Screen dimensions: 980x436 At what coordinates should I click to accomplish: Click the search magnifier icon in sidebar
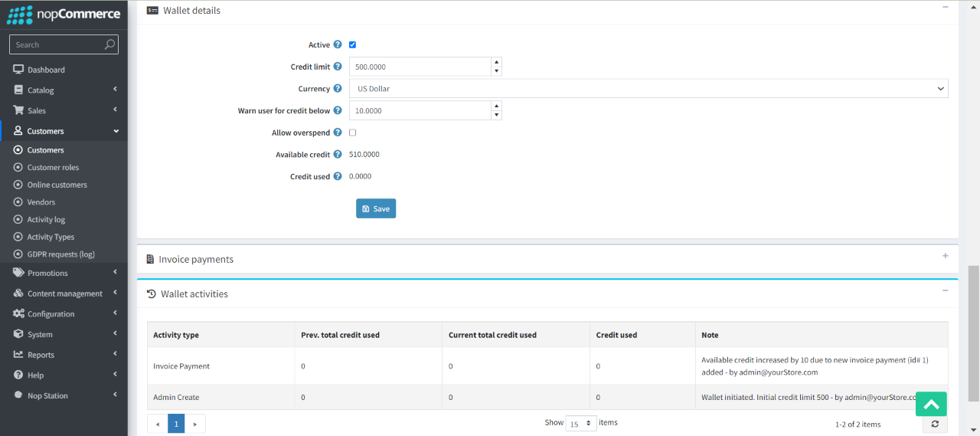coord(110,44)
